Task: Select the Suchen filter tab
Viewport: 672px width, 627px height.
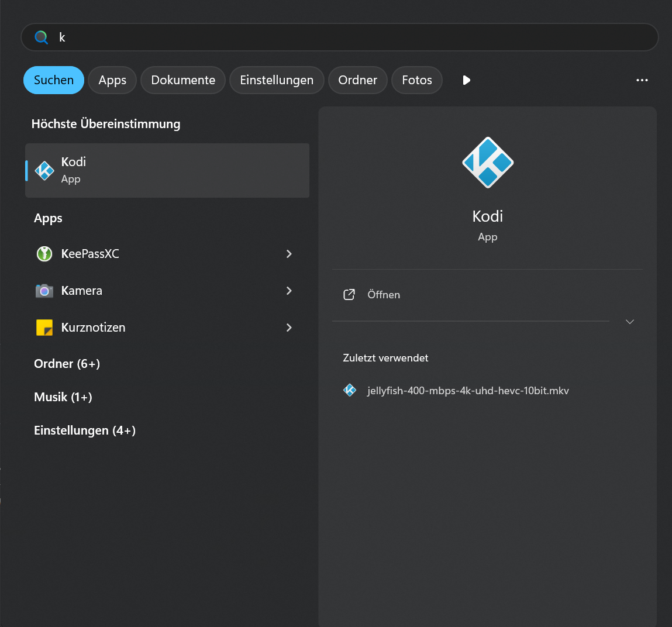Action: coord(54,80)
